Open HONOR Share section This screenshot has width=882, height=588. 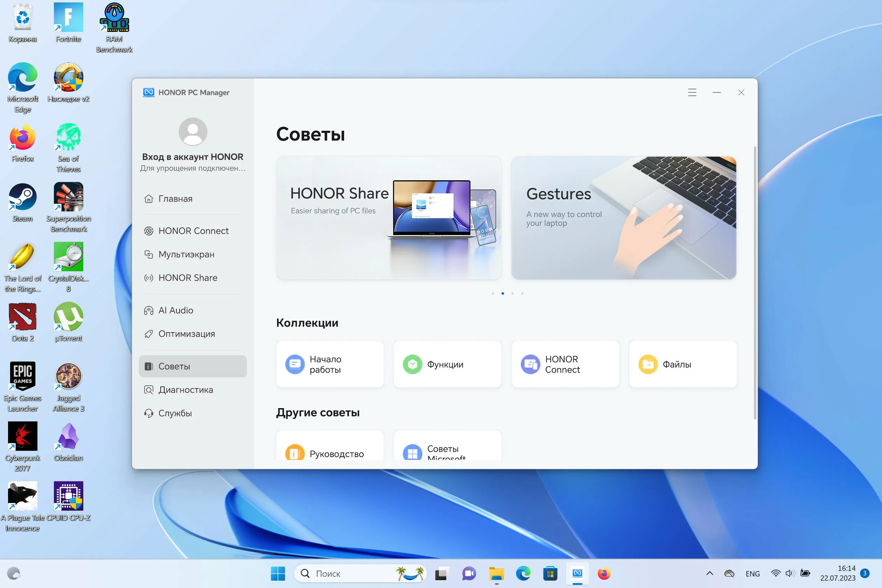(x=188, y=278)
